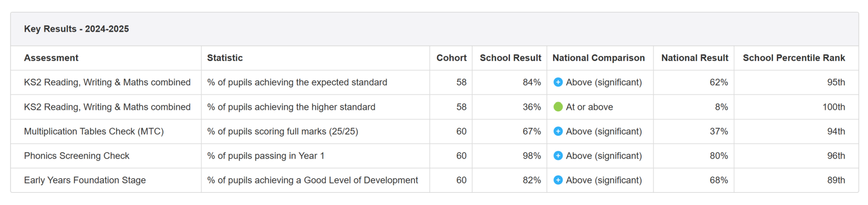Select the Statistic column header
Image resolution: width=868 pixels, height=205 pixels.
(x=225, y=58)
